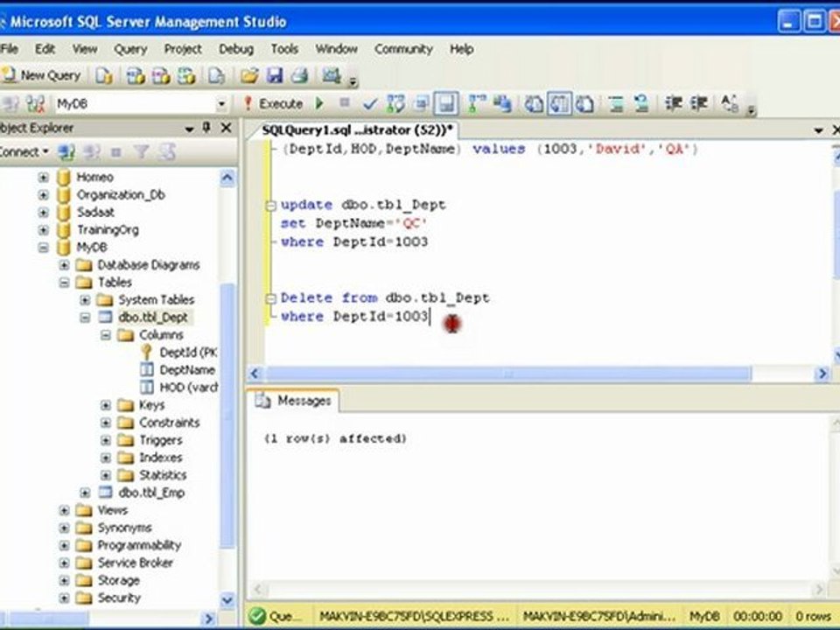The image size is (840, 630).
Task: Toggle Include Client Statistics
Action: click(502, 103)
